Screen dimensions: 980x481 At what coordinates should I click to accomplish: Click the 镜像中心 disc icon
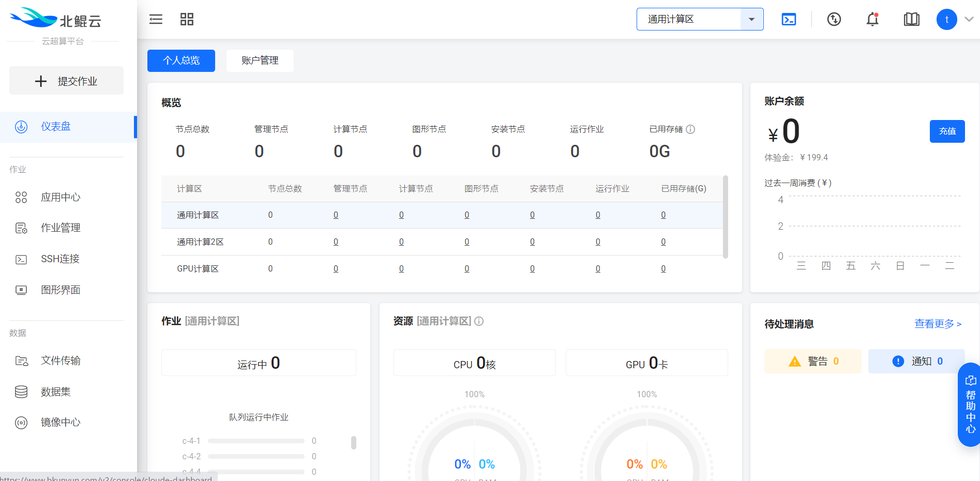[x=21, y=423]
